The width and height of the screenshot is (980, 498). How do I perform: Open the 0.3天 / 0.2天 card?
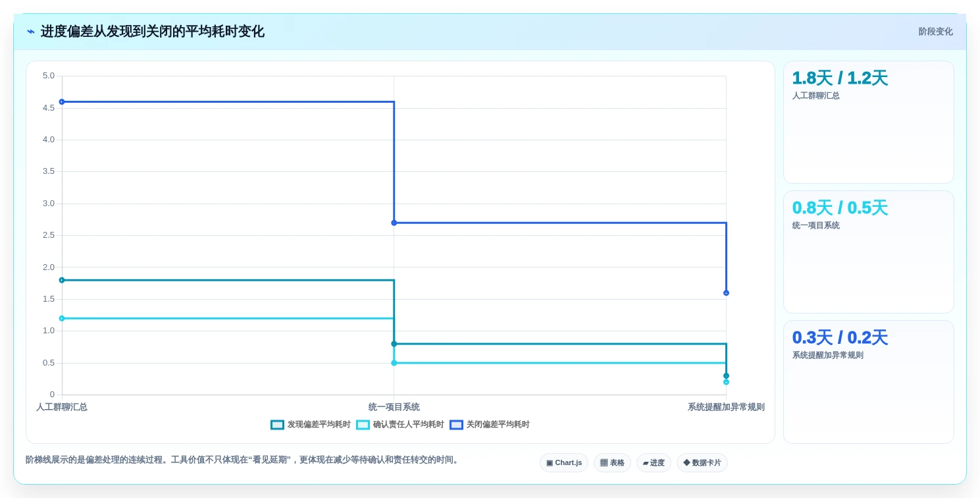(868, 382)
